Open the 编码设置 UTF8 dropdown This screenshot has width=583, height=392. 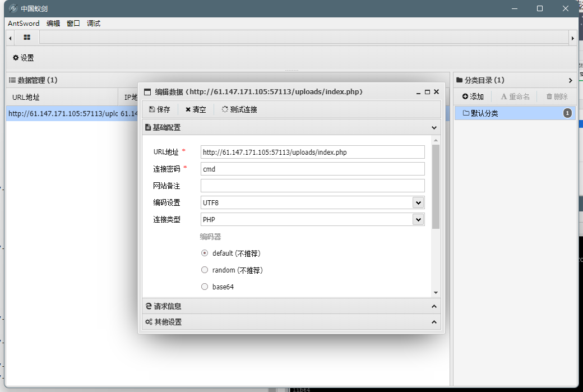[418, 202]
